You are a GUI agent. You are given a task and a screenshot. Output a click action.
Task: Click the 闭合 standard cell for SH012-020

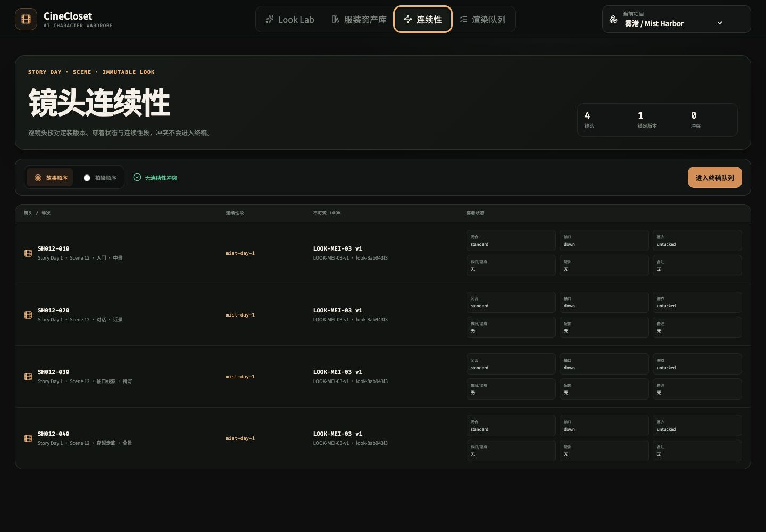[511, 302]
